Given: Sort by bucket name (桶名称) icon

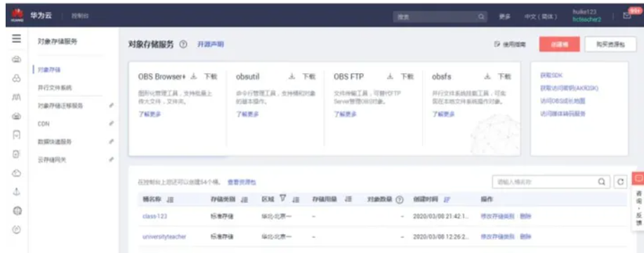Looking at the screenshot, I should tap(170, 200).
